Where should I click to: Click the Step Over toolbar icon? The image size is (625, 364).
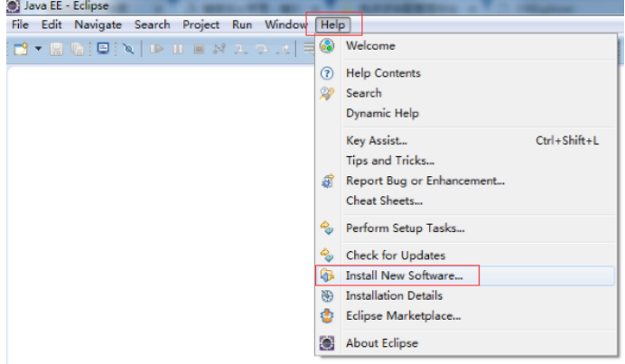[262, 49]
